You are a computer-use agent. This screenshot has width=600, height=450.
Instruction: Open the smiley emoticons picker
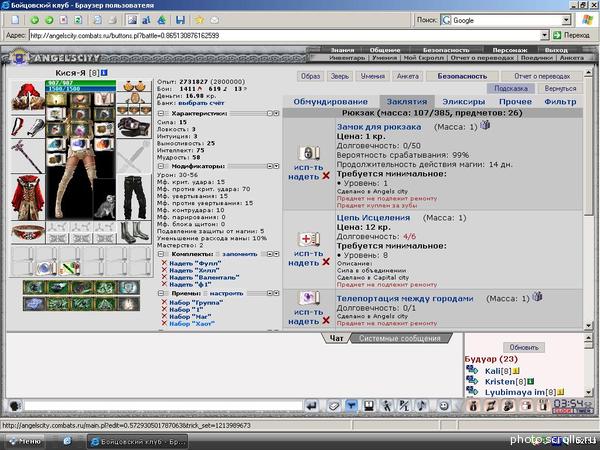[444, 406]
